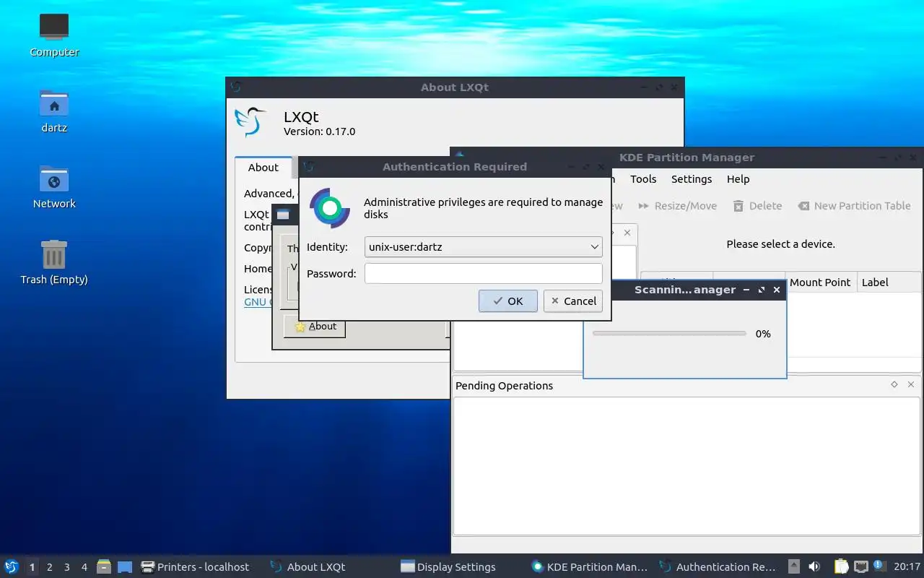Open Help menu in Partition Manager
924x578 pixels.
tap(738, 178)
